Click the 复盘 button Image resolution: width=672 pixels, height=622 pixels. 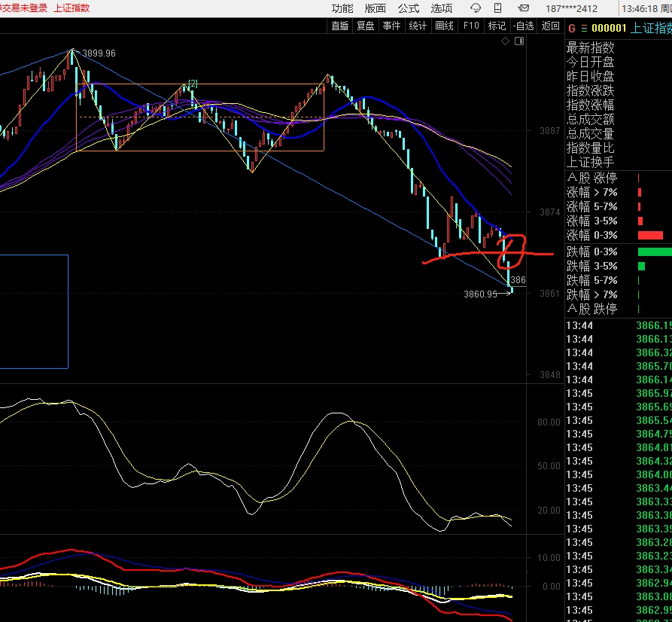[x=366, y=26]
